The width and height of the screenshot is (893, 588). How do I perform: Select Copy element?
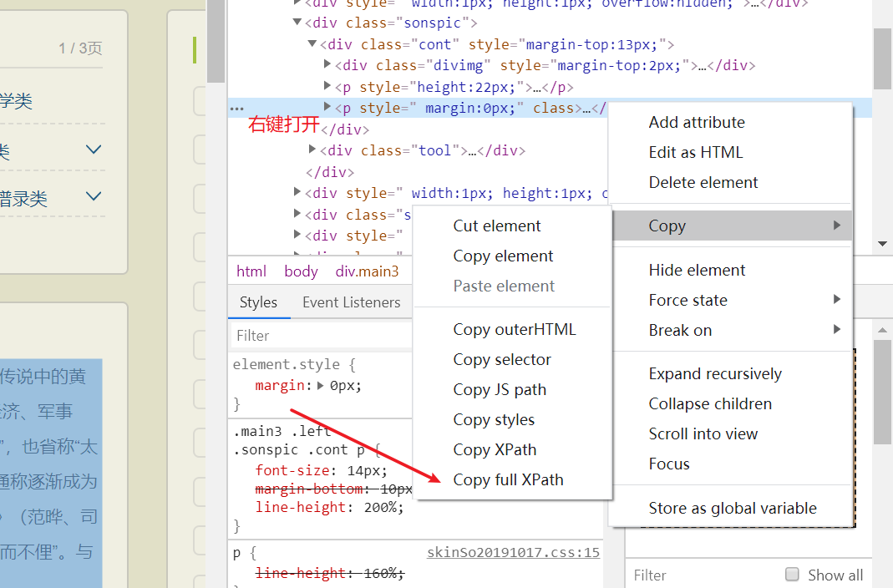[x=503, y=256]
